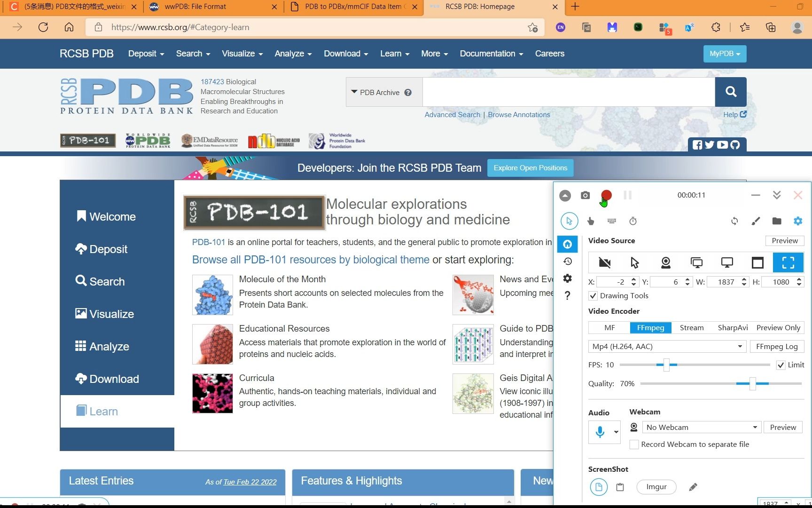Adjust the FPS slider
812x508 pixels.
tap(666, 365)
